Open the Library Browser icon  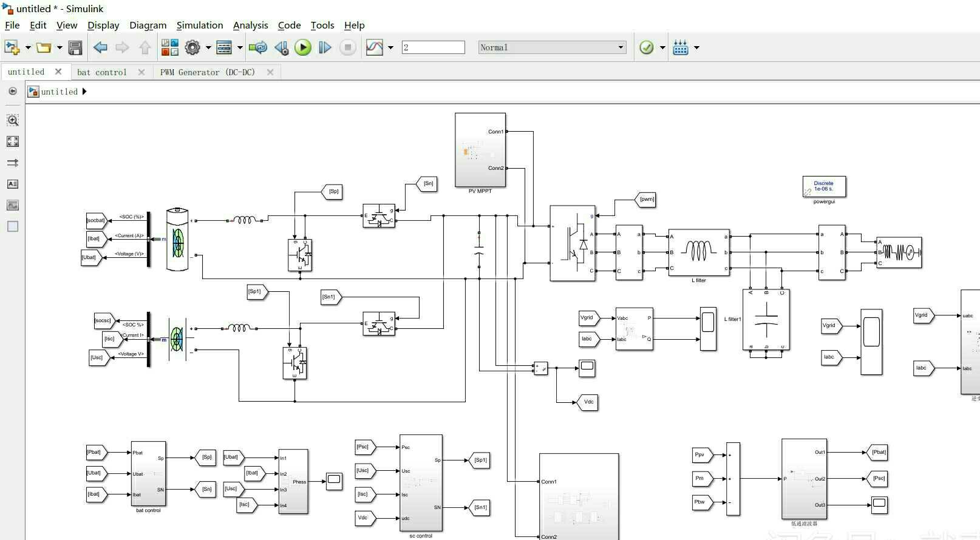point(170,47)
